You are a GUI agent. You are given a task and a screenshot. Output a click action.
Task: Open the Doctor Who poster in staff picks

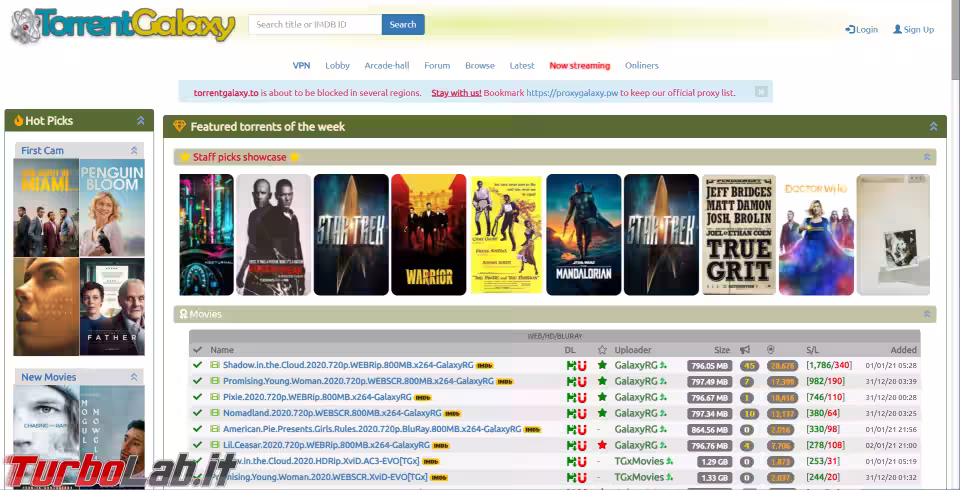(x=816, y=235)
